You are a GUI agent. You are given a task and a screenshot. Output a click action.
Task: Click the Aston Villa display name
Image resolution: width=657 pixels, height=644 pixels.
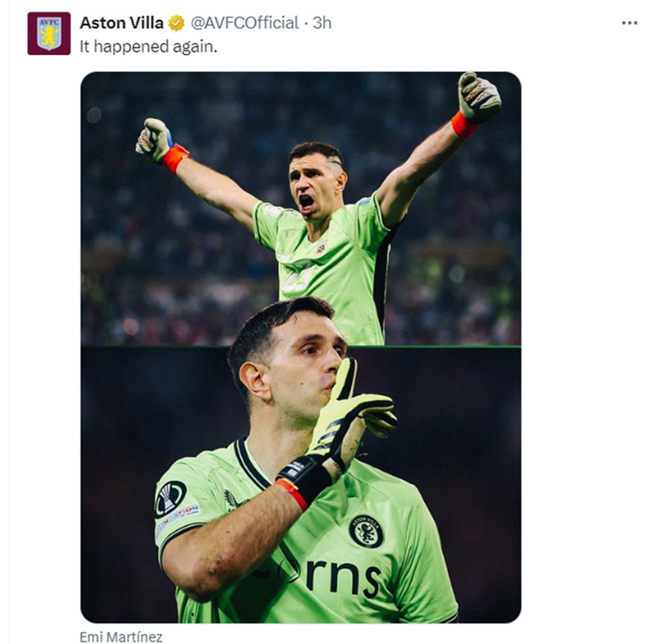point(122,23)
